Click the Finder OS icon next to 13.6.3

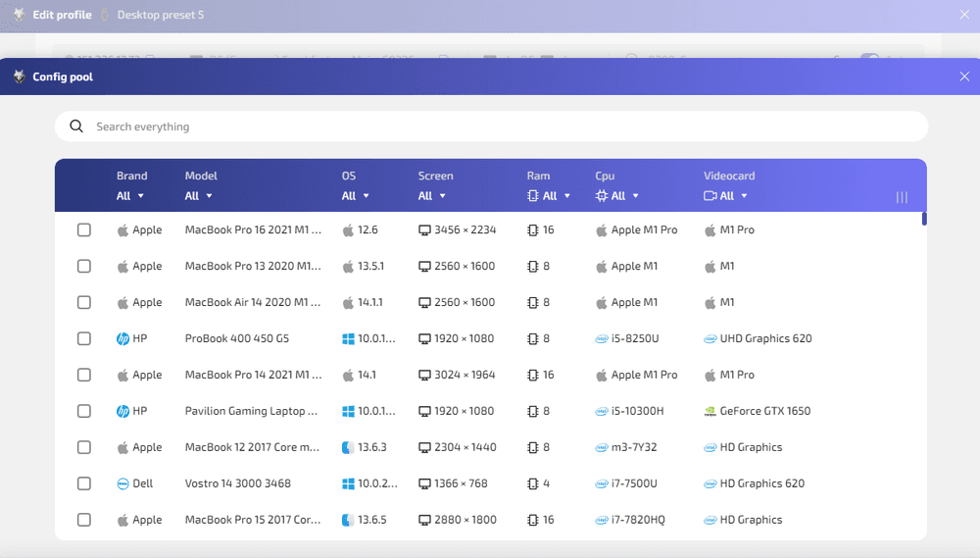348,448
